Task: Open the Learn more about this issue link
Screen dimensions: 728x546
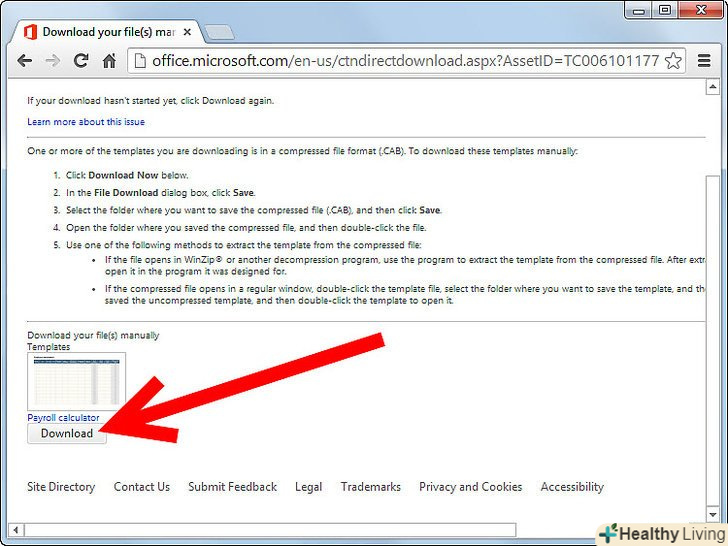Action: coord(86,122)
